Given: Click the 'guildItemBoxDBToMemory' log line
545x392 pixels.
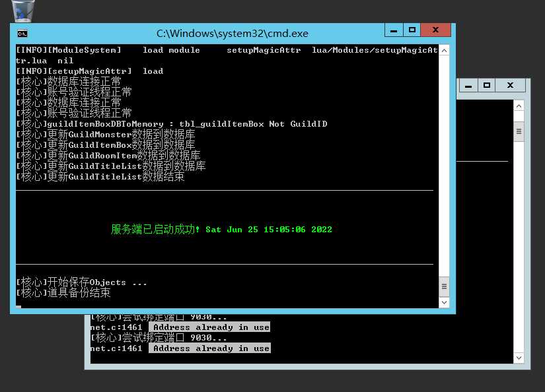Looking at the screenshot, I should pyautogui.click(x=172, y=124).
